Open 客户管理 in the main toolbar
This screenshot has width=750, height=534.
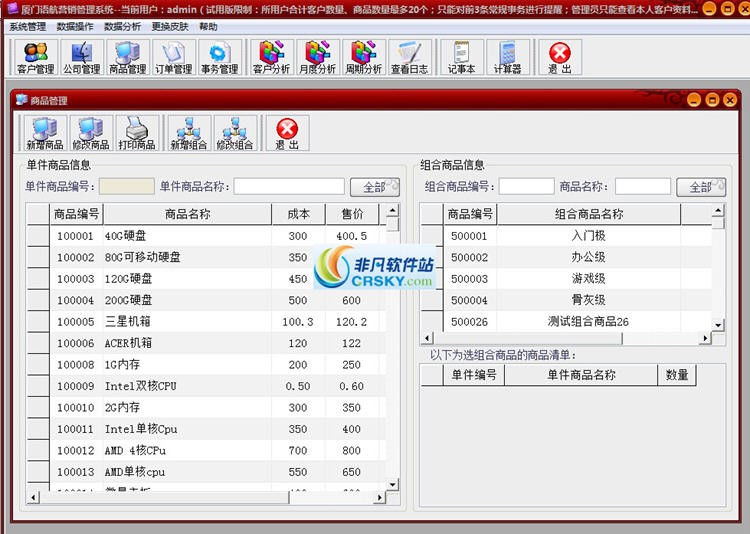35,58
